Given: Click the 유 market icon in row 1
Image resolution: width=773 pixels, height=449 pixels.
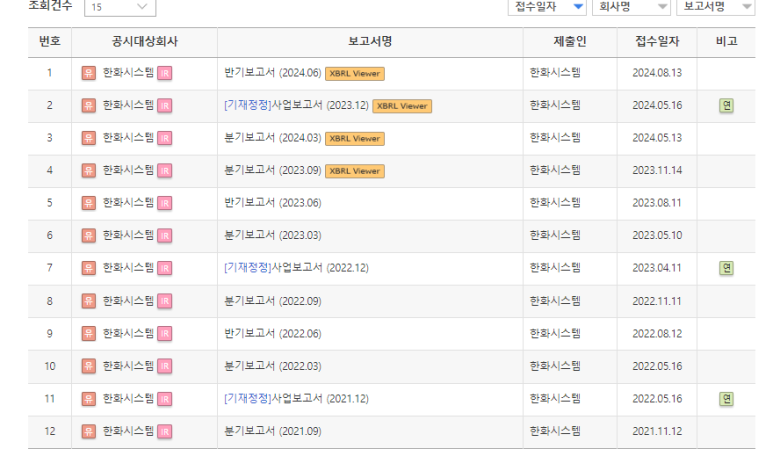Looking at the screenshot, I should [x=89, y=73].
